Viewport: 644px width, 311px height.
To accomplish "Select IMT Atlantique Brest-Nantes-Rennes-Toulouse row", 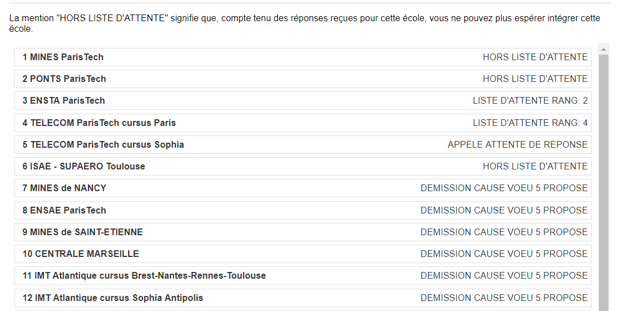I will [303, 276].
